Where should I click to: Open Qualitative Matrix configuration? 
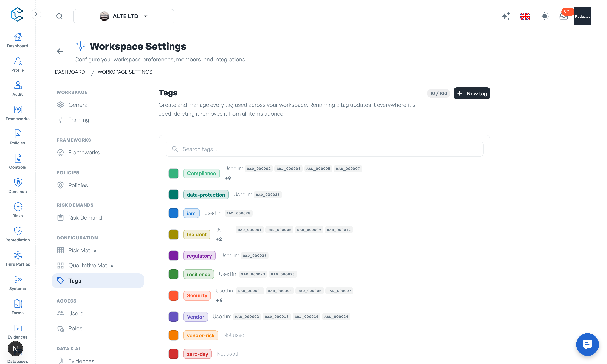pos(98,265)
